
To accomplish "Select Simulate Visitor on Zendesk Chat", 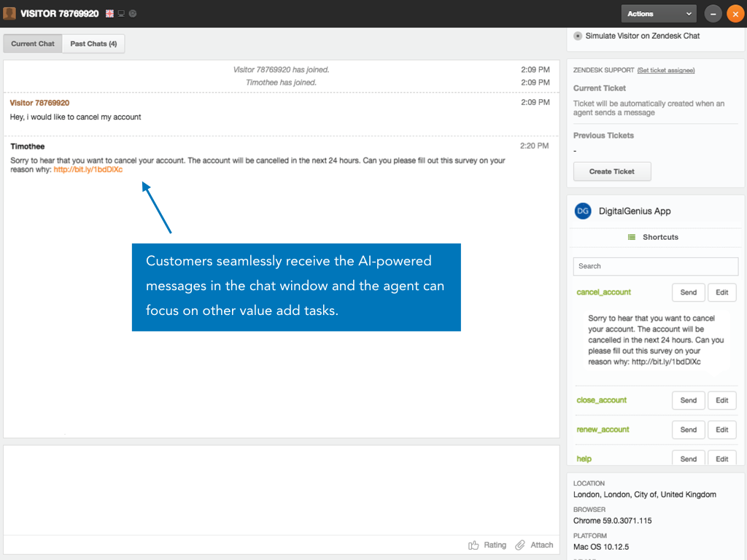I will tap(578, 36).
